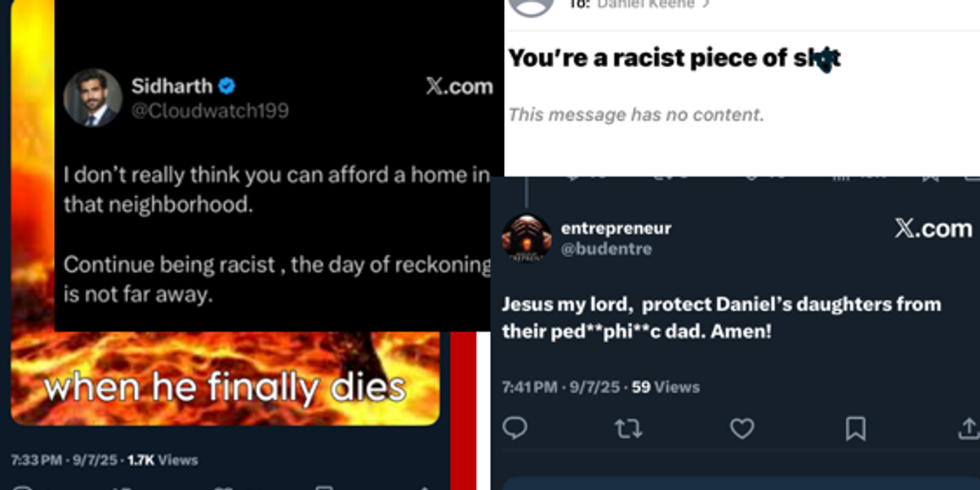The height and width of the screenshot is (490, 980).
Task: Open Sidharth's profile picture
Action: click(92, 98)
